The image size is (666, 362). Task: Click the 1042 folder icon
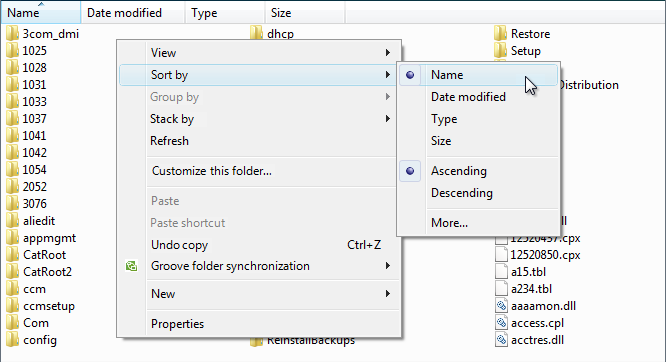pyautogui.click(x=12, y=153)
